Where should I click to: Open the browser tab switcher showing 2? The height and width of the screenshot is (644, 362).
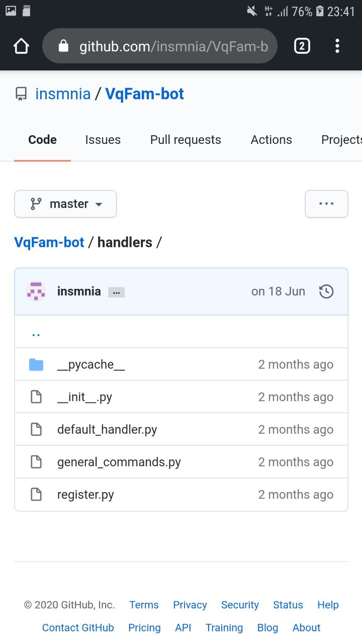tap(302, 46)
